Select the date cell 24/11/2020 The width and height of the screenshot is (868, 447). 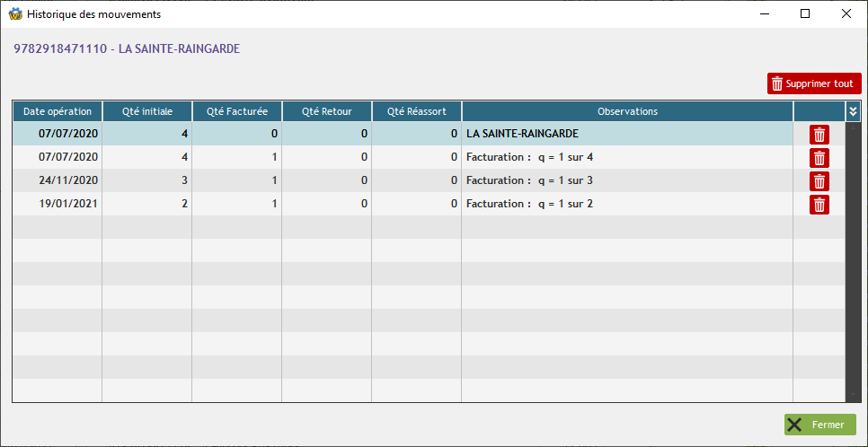coord(58,180)
